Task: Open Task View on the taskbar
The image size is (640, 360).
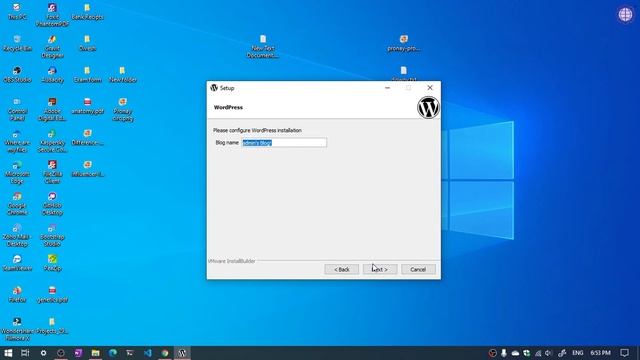Action: (25, 353)
